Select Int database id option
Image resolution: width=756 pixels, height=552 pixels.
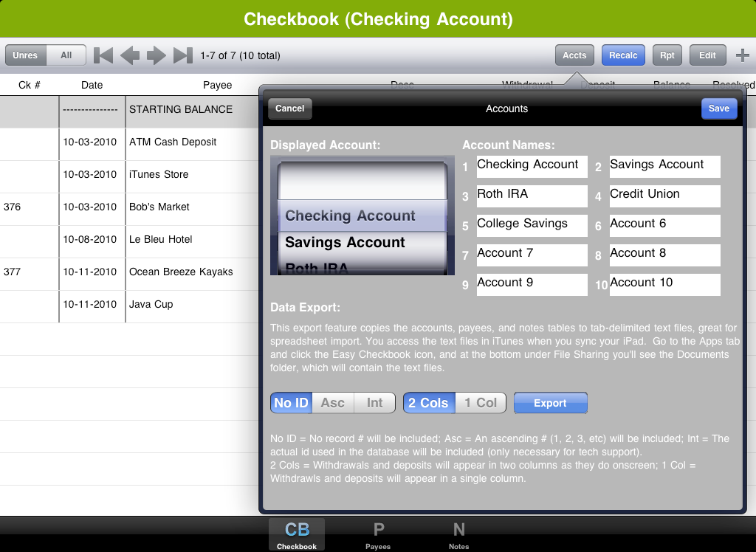coord(374,402)
